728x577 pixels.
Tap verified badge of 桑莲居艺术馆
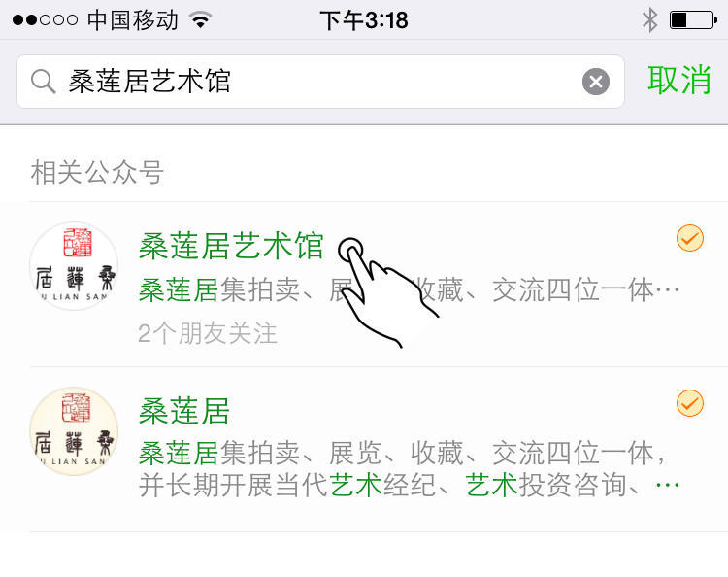(x=690, y=238)
